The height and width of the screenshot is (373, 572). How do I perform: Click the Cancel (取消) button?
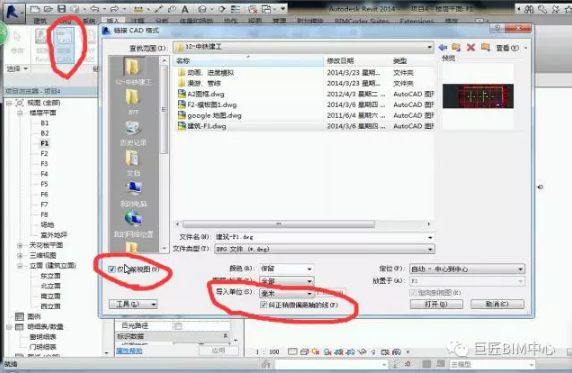pos(497,304)
